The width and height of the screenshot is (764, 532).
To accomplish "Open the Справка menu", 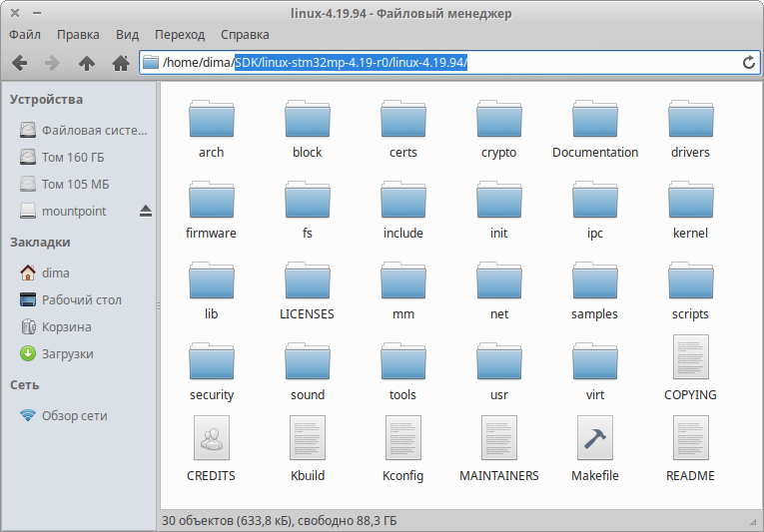I will (x=245, y=35).
